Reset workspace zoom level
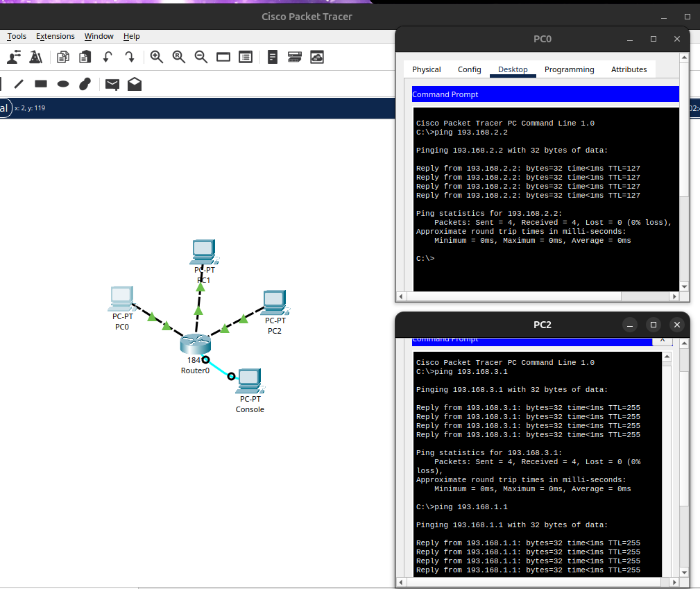Viewport: 700px width, 589px height. click(x=178, y=57)
